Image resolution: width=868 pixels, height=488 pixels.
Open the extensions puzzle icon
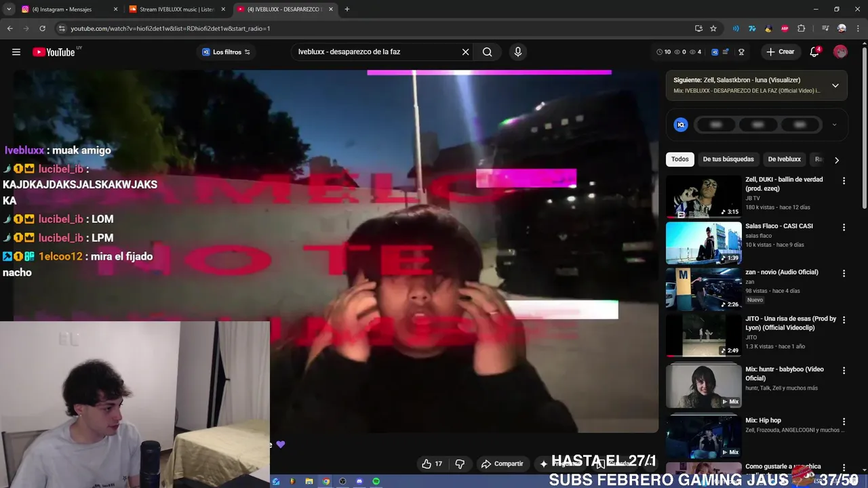click(802, 28)
